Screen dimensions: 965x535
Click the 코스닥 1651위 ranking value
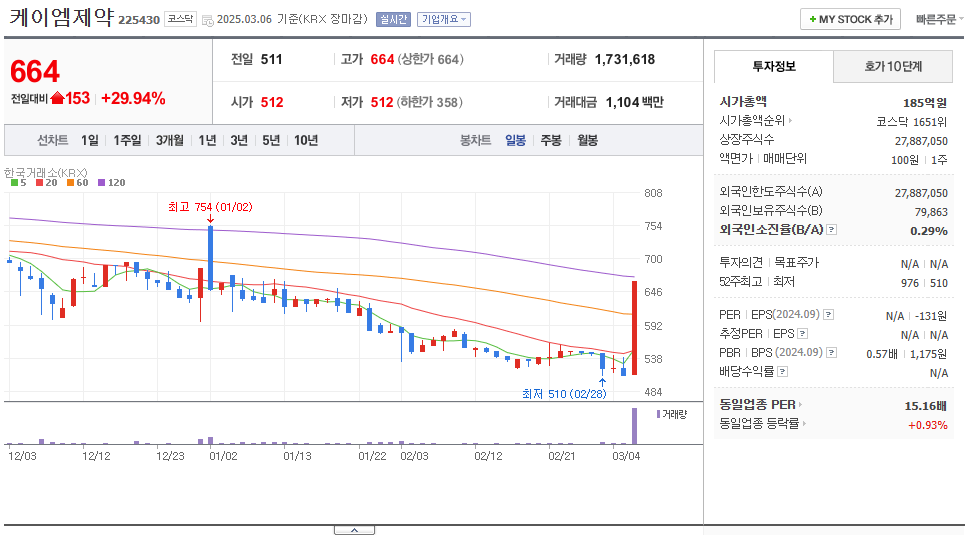tap(911, 122)
